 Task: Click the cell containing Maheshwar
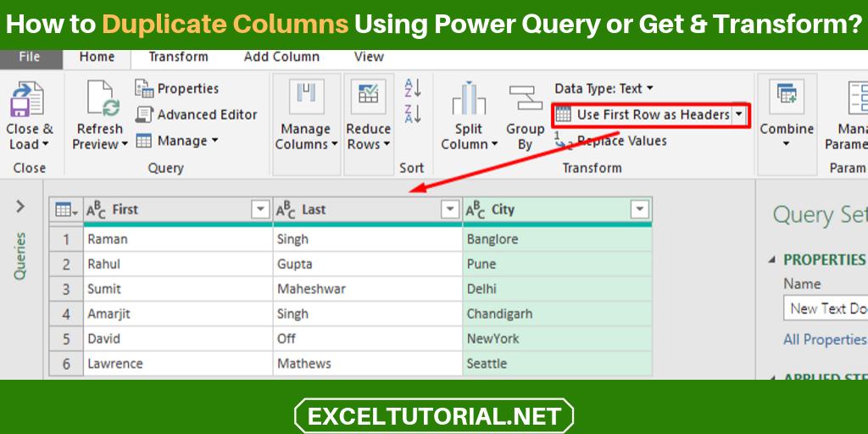(368, 289)
